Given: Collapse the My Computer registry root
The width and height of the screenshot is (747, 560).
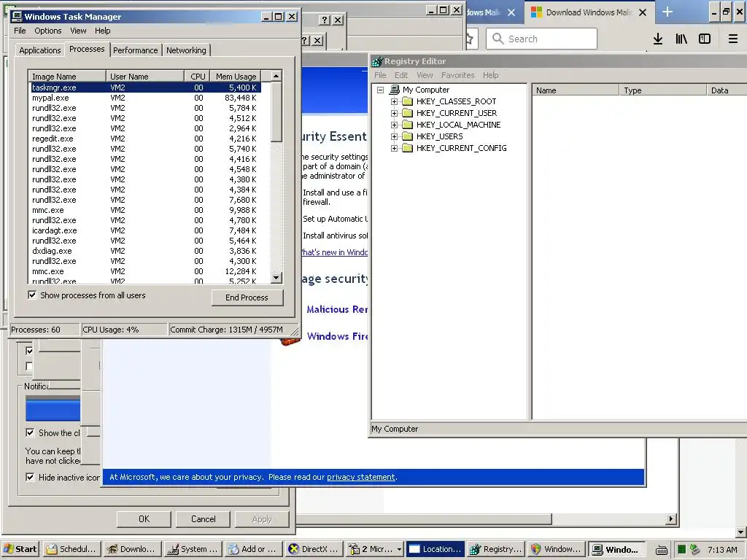Looking at the screenshot, I should coord(380,90).
